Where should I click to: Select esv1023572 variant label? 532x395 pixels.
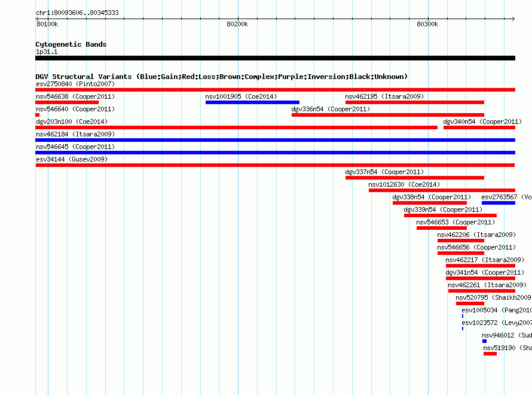point(497,323)
